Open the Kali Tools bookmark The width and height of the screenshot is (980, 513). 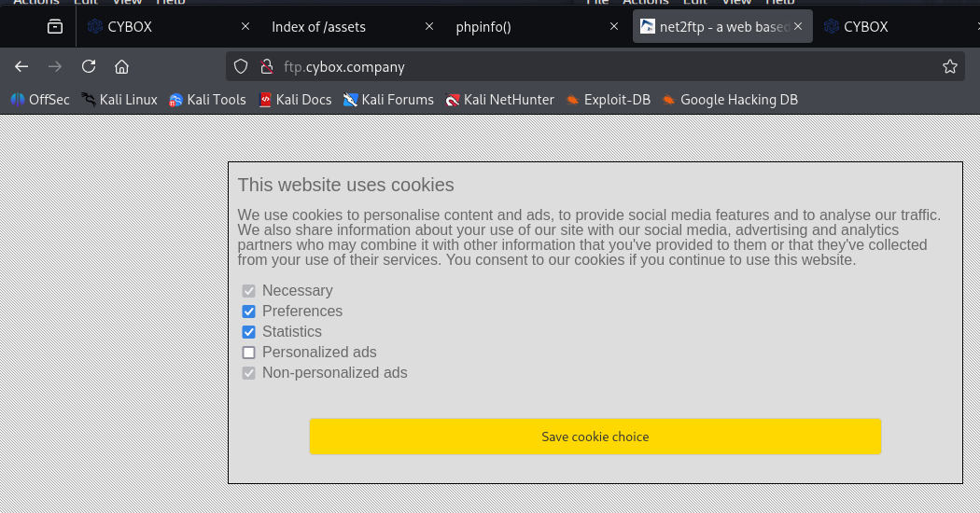[207, 100]
